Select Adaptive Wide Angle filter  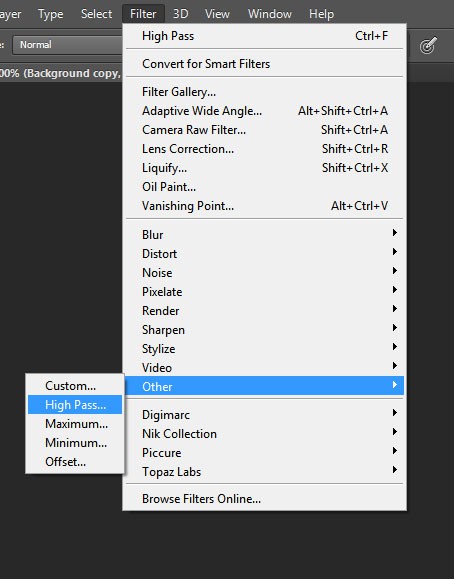pyautogui.click(x=264, y=111)
